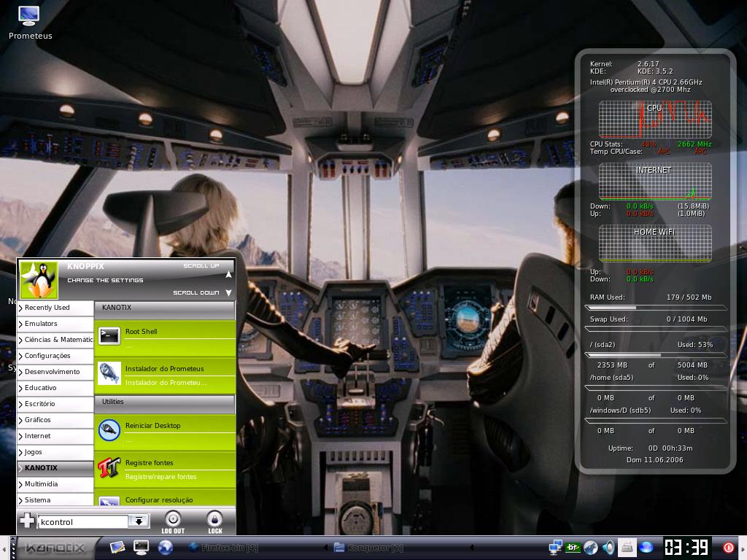The height and width of the screenshot is (560, 747).
Task: Open the volume speaker tray icon
Action: 608,548
